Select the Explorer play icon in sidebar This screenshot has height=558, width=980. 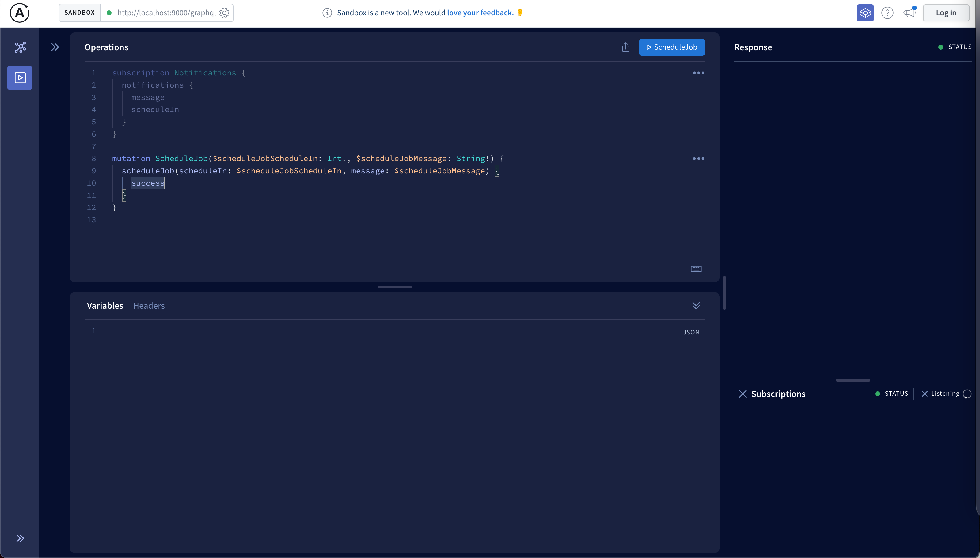coord(20,78)
